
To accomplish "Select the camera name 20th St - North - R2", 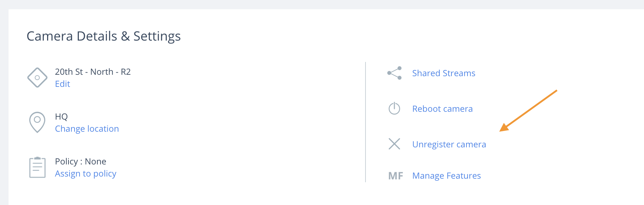I will [93, 72].
